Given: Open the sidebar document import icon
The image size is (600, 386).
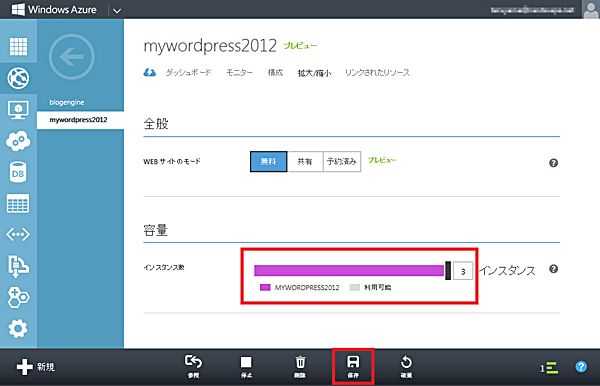Looking at the screenshot, I should [x=18, y=266].
